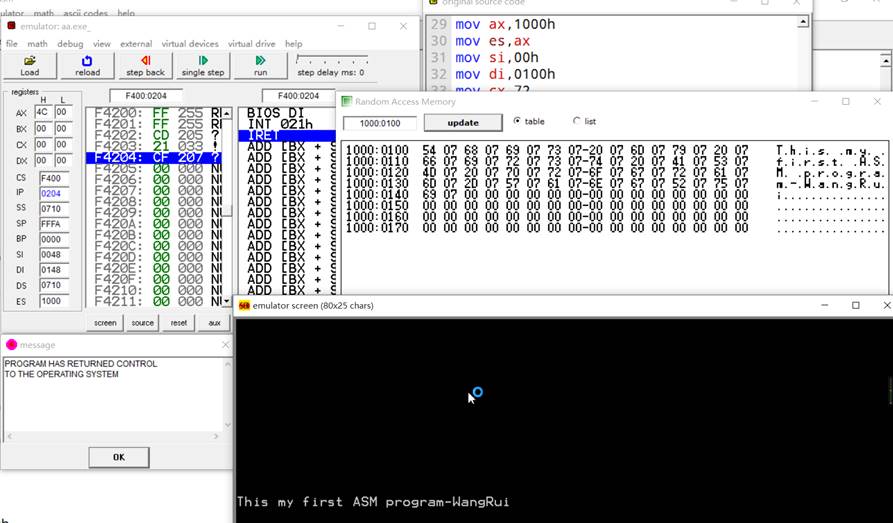Click the message window icon
Image resolution: width=893 pixels, height=523 pixels.
click(11, 344)
